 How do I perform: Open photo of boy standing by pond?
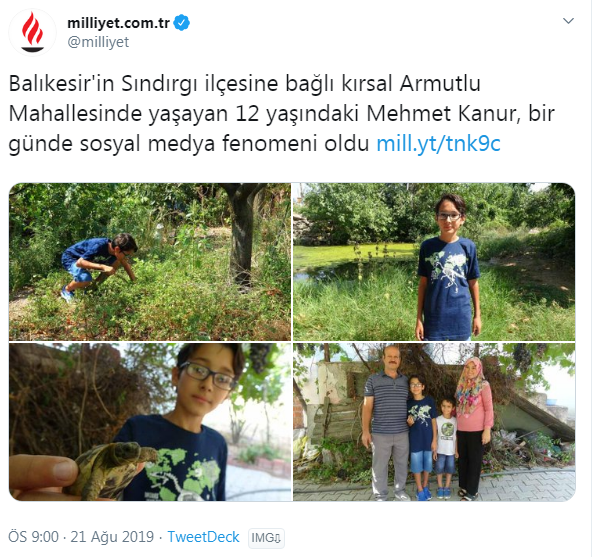[434, 262]
